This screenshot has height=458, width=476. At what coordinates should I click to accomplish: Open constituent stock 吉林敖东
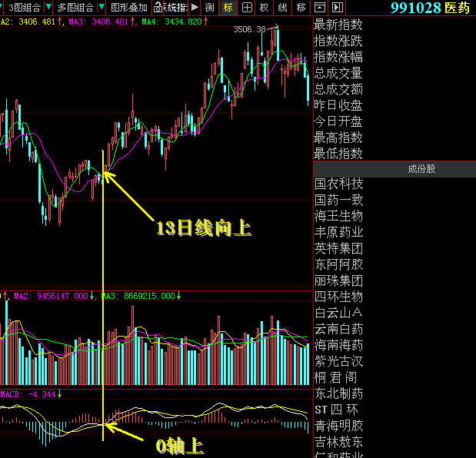point(339,442)
